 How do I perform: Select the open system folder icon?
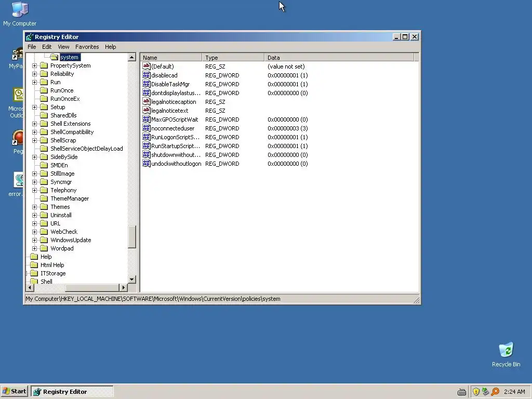pyautogui.click(x=54, y=57)
